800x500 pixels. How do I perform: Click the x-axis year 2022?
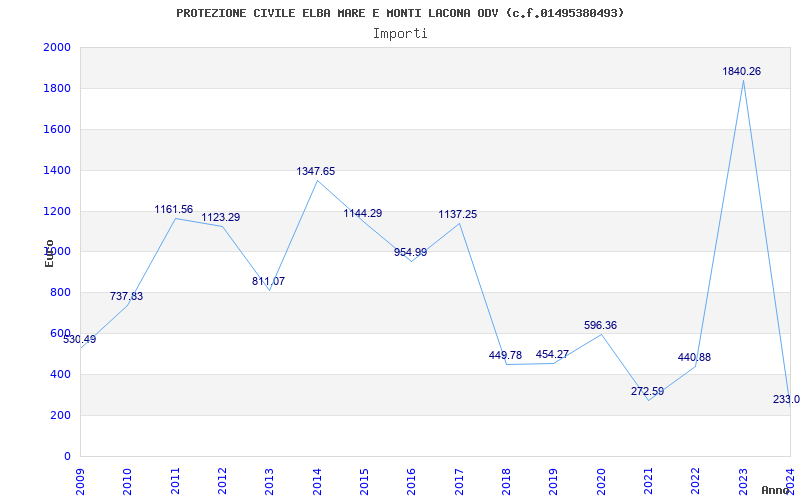tap(696, 482)
